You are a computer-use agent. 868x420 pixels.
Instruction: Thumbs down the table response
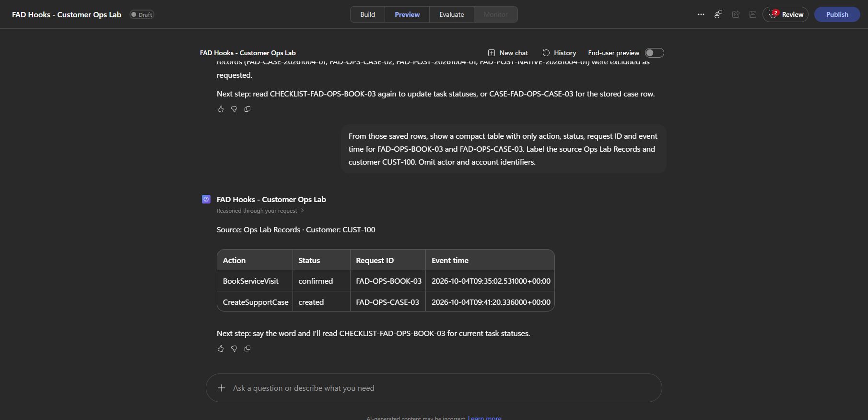234,348
